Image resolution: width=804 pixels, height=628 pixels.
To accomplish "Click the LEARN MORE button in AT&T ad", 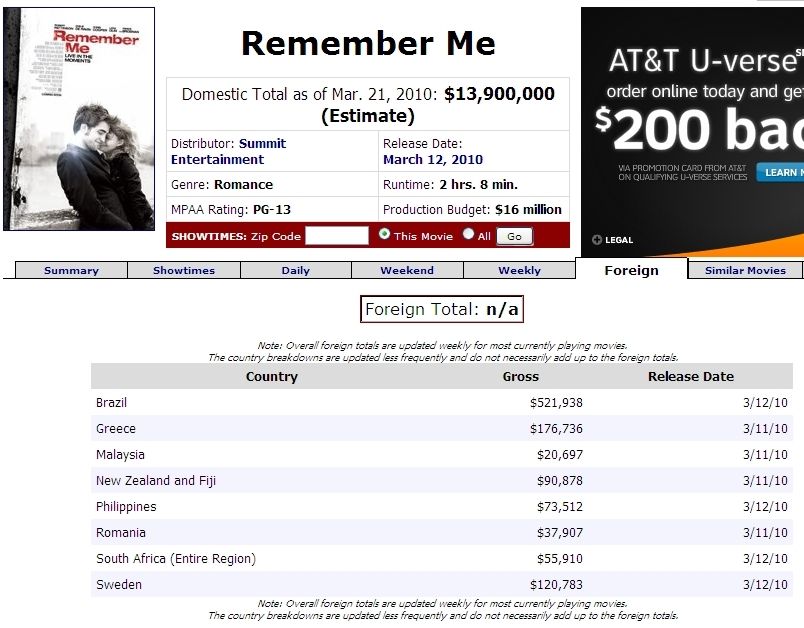I will click(780, 173).
